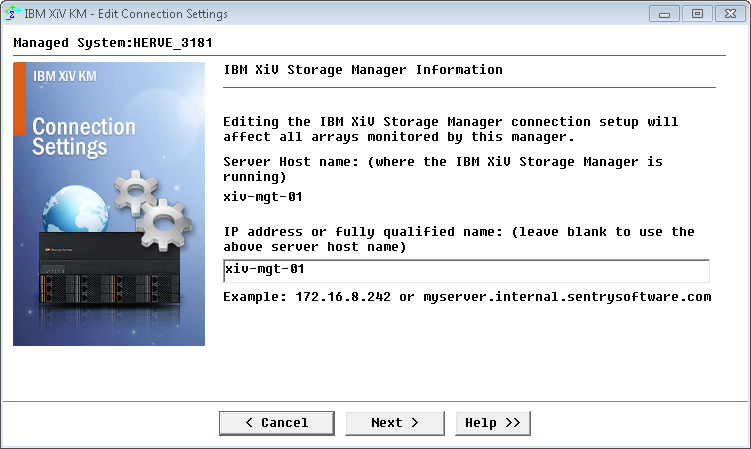The width and height of the screenshot is (751, 449).
Task: Click the IBM XiV KM title bar icon
Action: (14, 13)
